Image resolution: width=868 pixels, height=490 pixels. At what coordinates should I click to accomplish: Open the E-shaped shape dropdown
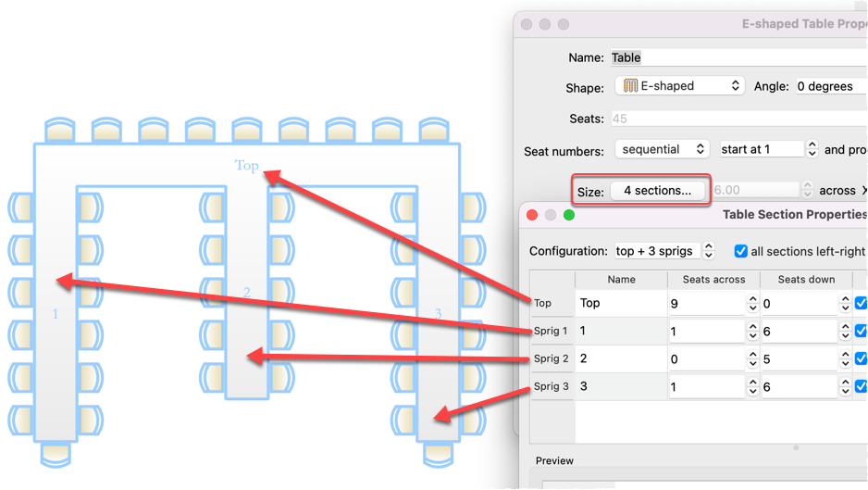[679, 86]
